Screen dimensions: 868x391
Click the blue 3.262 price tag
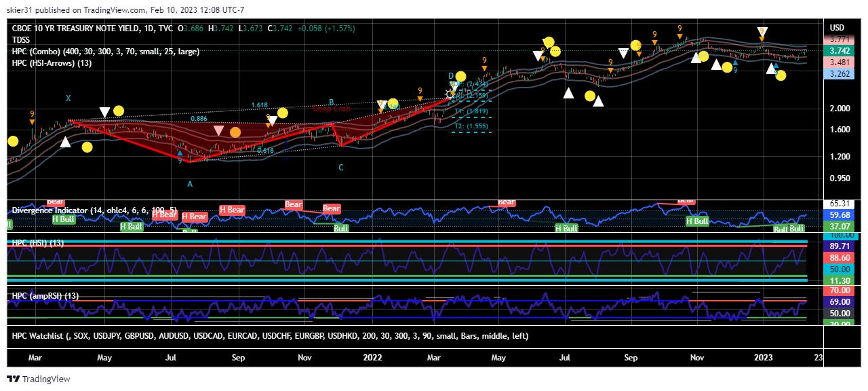pyautogui.click(x=840, y=74)
